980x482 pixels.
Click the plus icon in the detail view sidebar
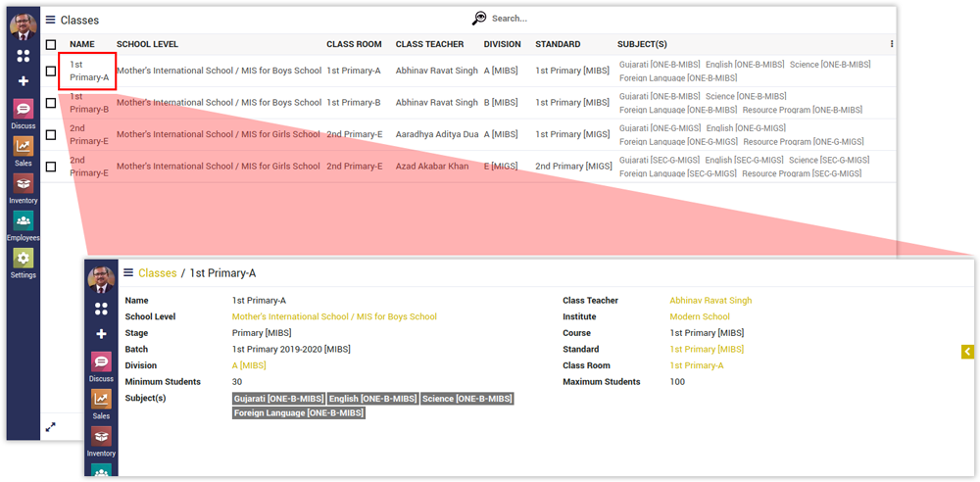pos(101,334)
